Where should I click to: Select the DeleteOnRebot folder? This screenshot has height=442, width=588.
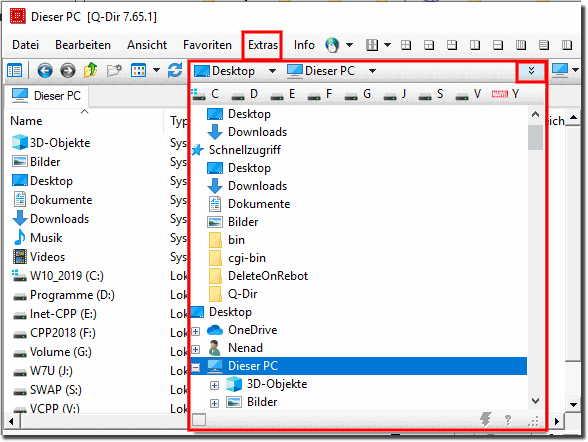[268, 276]
